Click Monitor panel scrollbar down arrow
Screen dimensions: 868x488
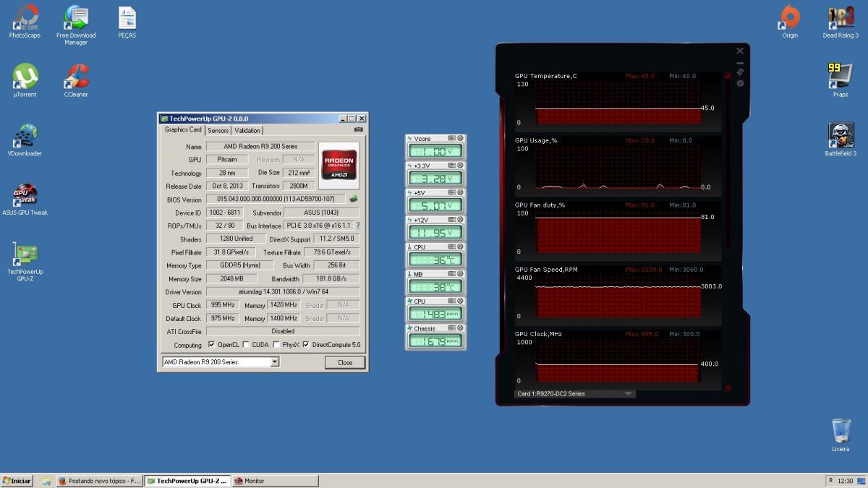[x=728, y=388]
